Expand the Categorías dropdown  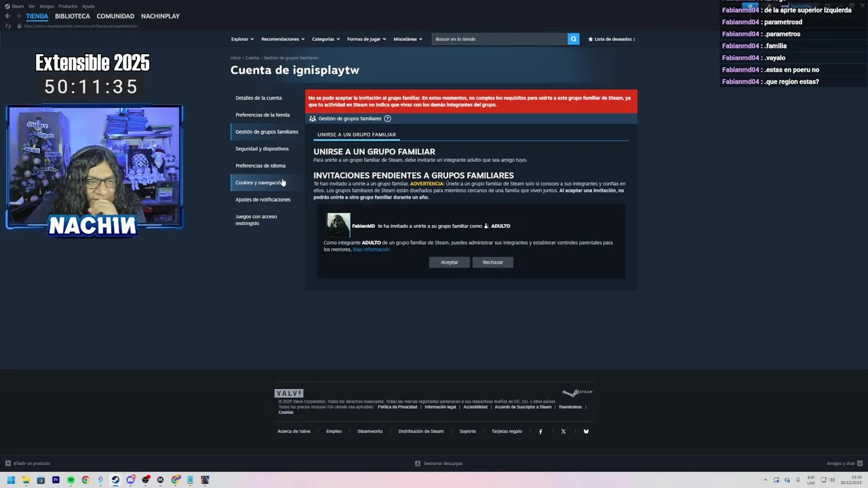pos(326,39)
